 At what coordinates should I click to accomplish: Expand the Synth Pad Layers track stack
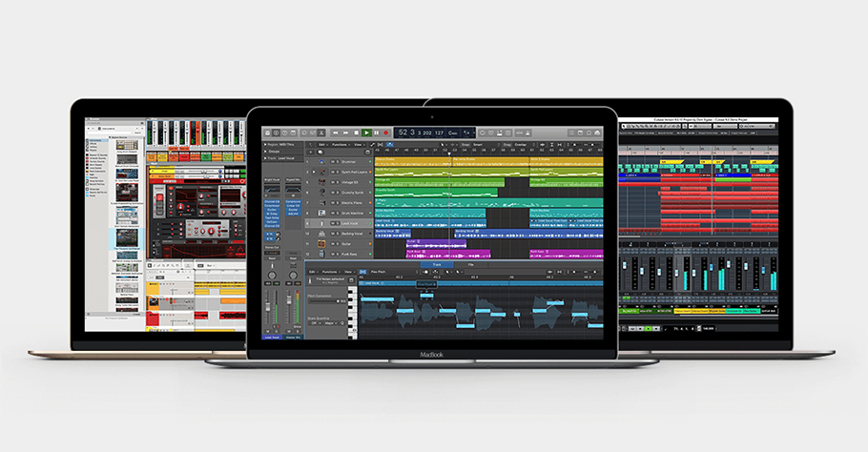(313, 172)
